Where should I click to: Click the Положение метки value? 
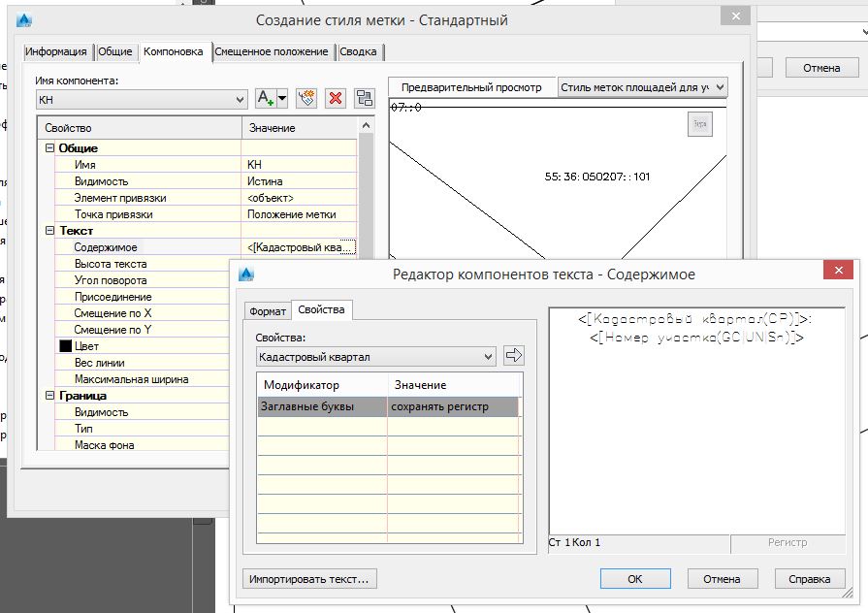299,214
